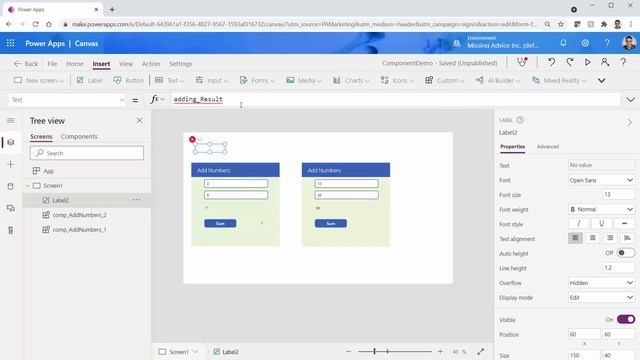Switch to the Components tab

79,136
